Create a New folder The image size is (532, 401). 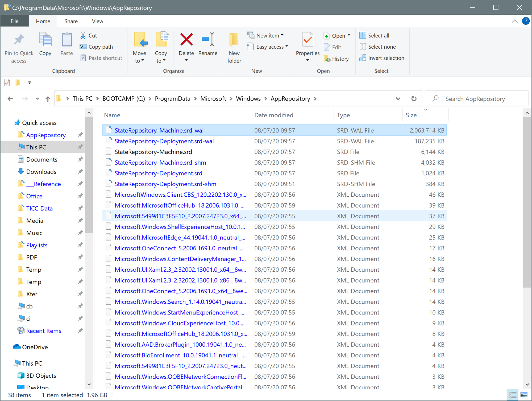point(234,48)
